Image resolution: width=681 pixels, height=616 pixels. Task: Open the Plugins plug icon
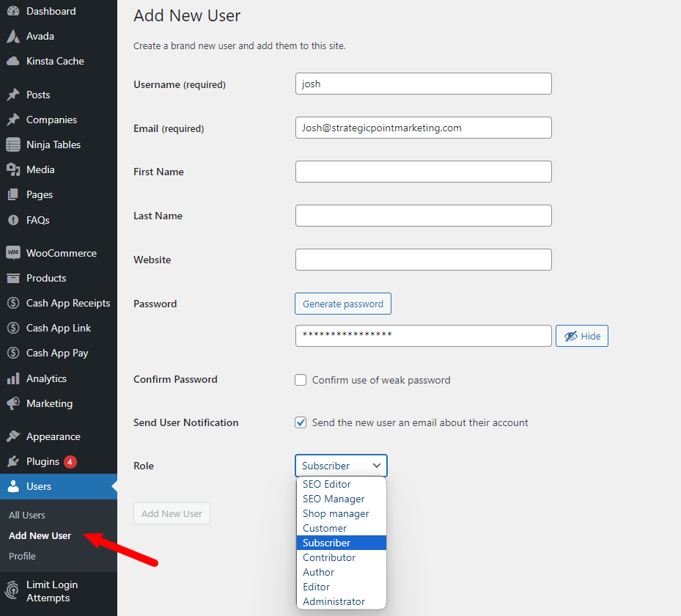[x=12, y=461]
